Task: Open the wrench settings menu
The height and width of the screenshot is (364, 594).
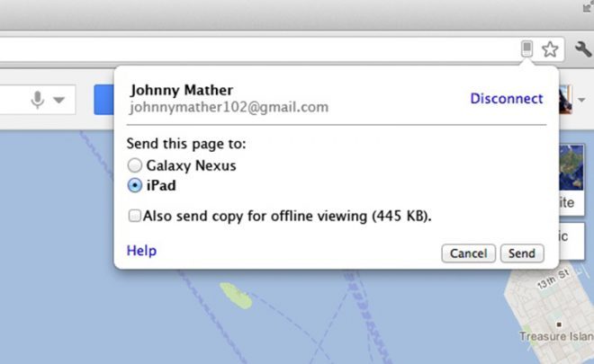Action: (583, 49)
